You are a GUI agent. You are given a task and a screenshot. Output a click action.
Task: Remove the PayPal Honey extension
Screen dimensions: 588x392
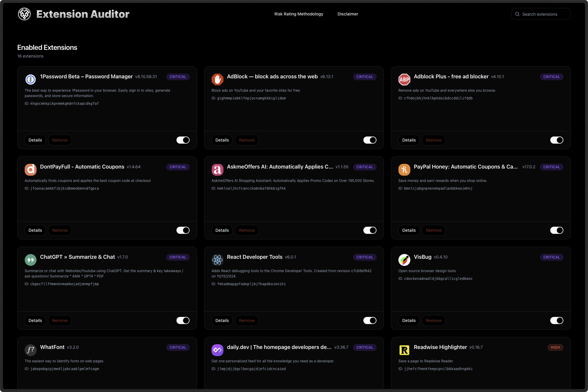[433, 230]
